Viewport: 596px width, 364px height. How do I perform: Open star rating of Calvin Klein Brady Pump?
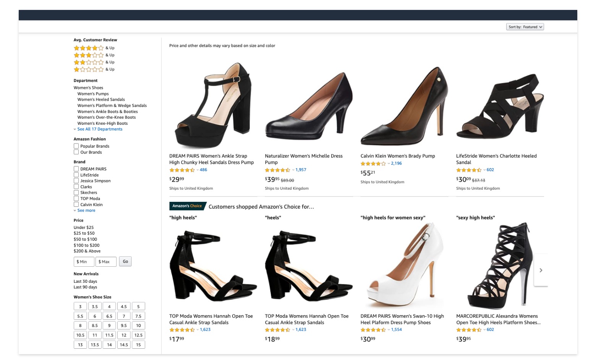tap(373, 164)
